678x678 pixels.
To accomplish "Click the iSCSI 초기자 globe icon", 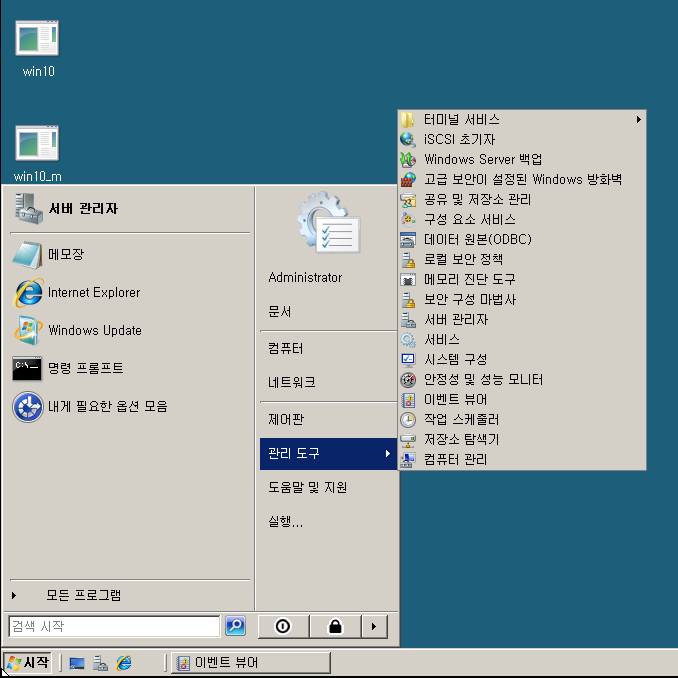I will pos(408,139).
